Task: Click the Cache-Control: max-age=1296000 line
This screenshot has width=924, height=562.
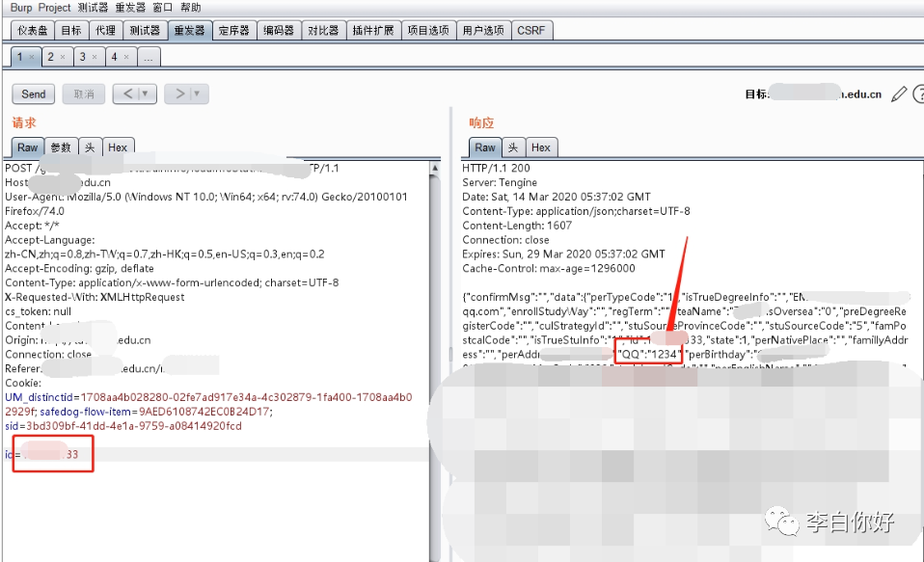Action: tap(549, 268)
